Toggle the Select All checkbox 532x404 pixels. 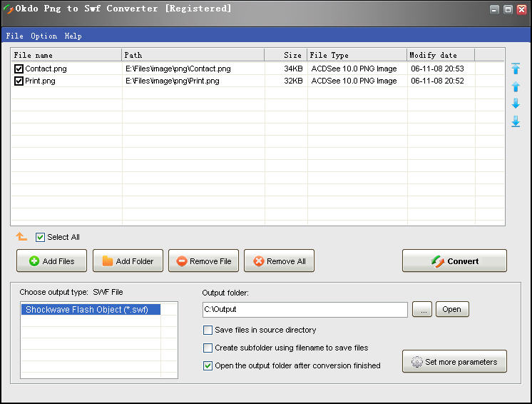point(40,237)
